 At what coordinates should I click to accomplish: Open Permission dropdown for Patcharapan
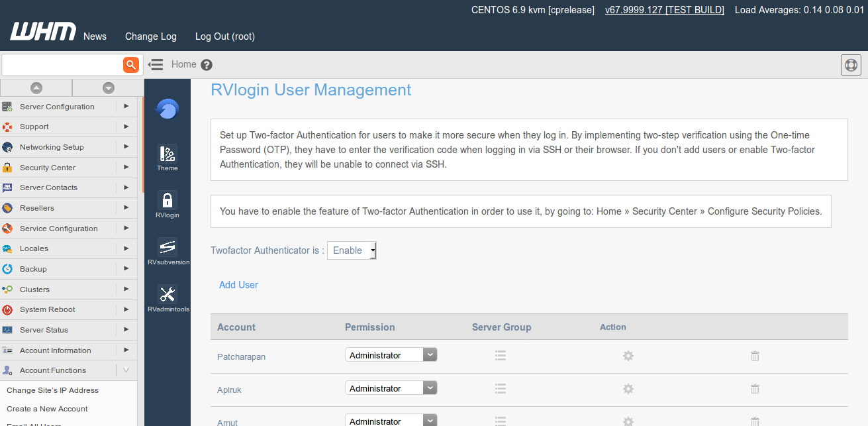coord(391,355)
